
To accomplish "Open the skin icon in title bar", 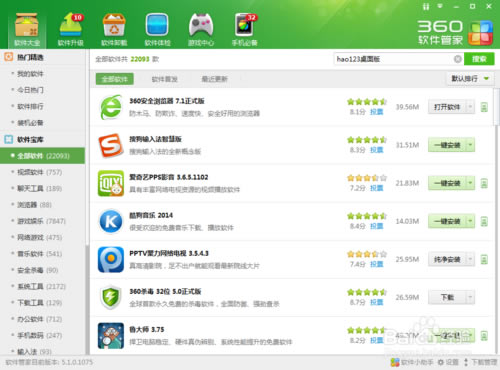I will 426,6.
